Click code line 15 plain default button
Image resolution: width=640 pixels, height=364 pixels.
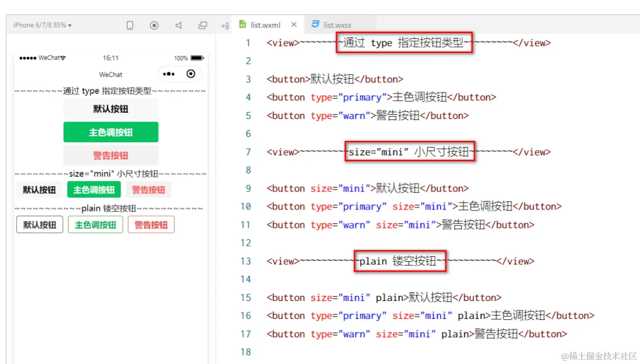click(x=384, y=298)
